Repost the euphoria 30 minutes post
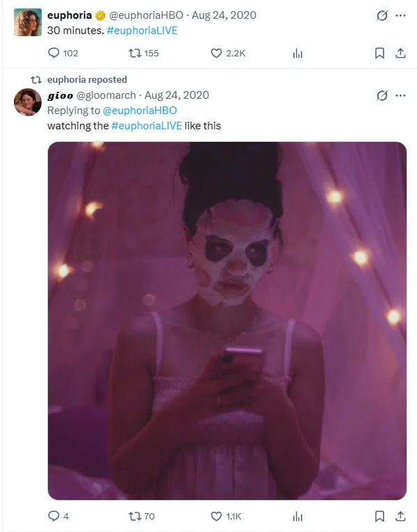 136,53
